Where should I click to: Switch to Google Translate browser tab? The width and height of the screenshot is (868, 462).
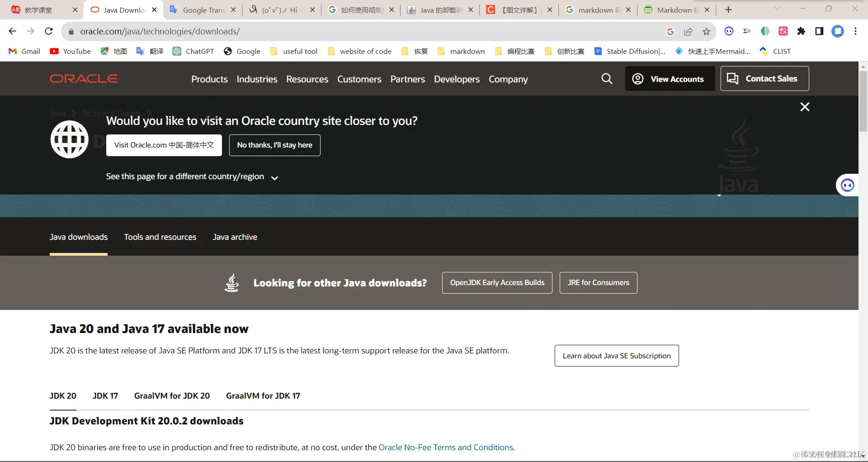tap(203, 10)
